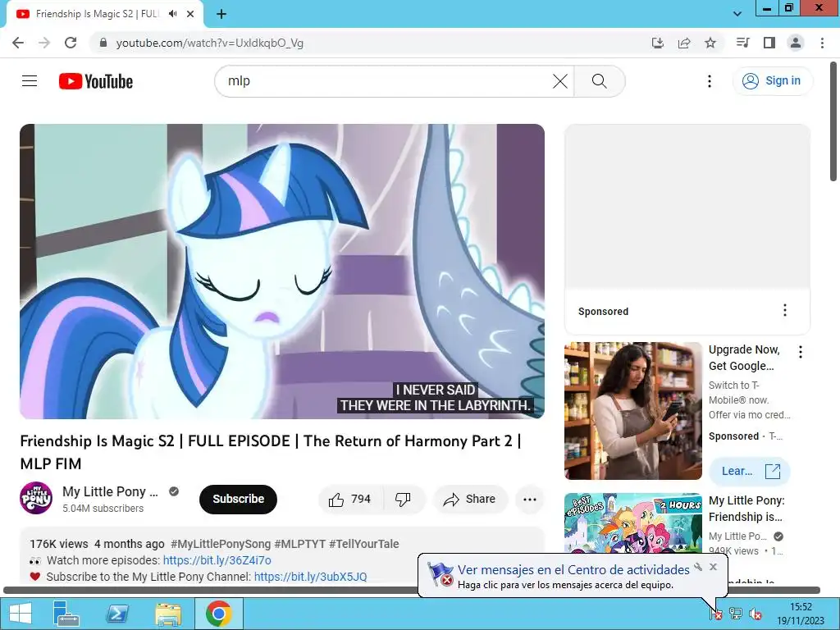The height and width of the screenshot is (630, 840).
Task: Run search with magnifying glass button
Action: [x=600, y=81]
